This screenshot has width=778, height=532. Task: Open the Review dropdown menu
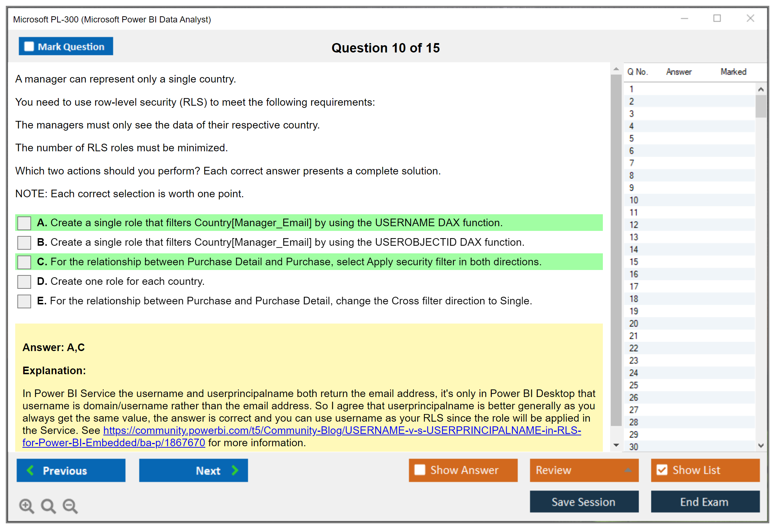pyautogui.click(x=584, y=470)
